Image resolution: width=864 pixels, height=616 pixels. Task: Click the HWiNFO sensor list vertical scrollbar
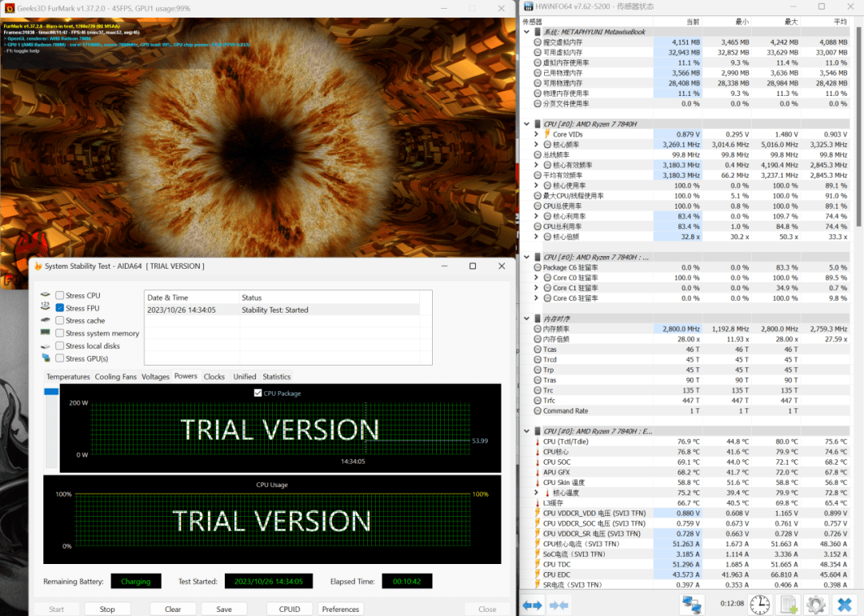click(858, 126)
